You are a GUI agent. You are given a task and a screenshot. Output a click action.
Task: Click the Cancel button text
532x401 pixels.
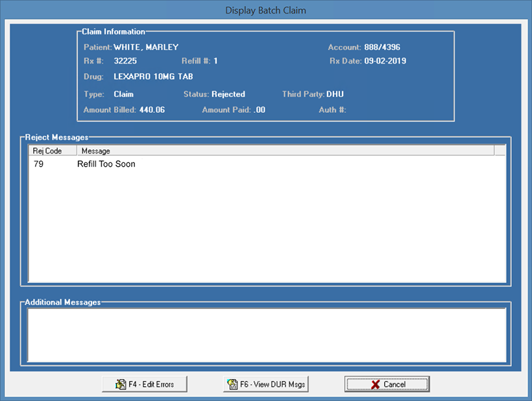tap(394, 384)
